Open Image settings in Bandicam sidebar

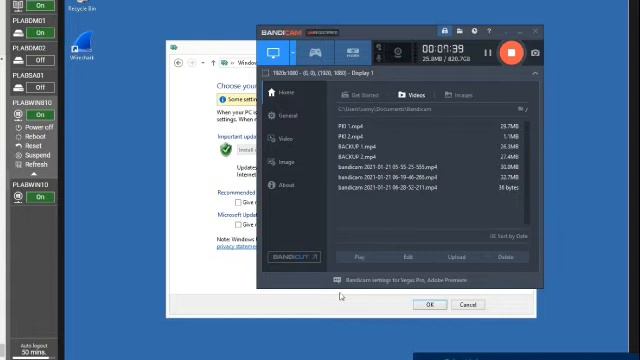click(x=281, y=162)
